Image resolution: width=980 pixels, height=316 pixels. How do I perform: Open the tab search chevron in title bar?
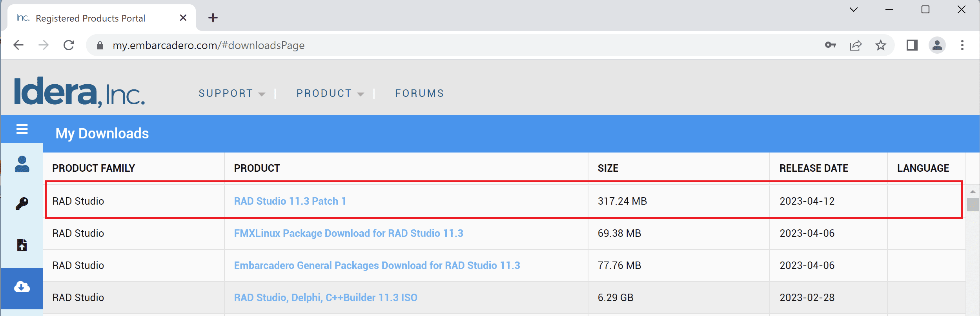tap(853, 9)
